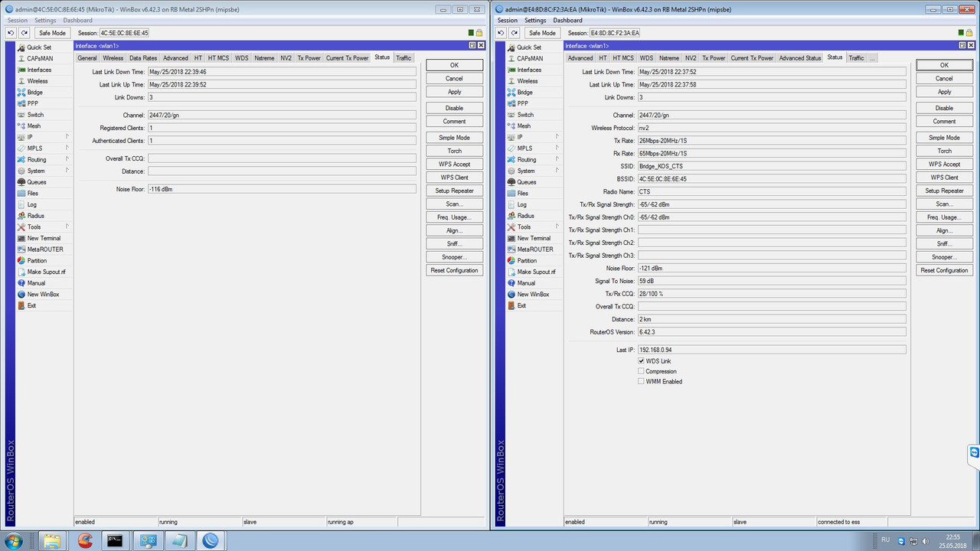Click Freq. Usage... in the E4:8D window

pyautogui.click(x=944, y=217)
